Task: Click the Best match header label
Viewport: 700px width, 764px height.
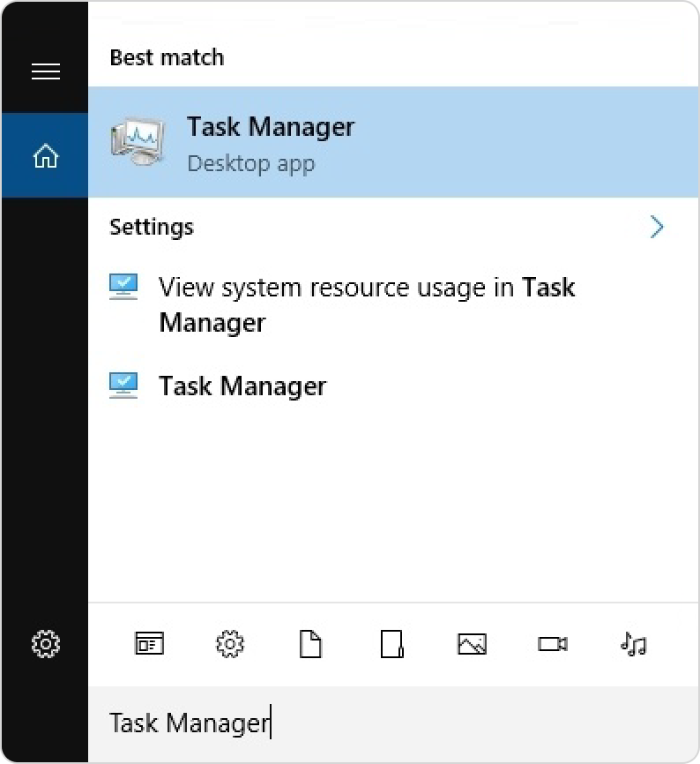Action: [x=167, y=57]
